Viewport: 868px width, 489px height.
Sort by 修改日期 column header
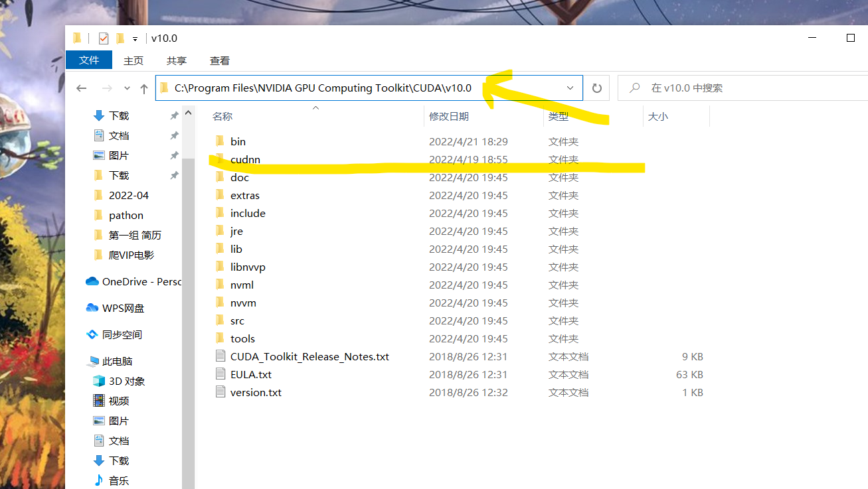click(449, 116)
